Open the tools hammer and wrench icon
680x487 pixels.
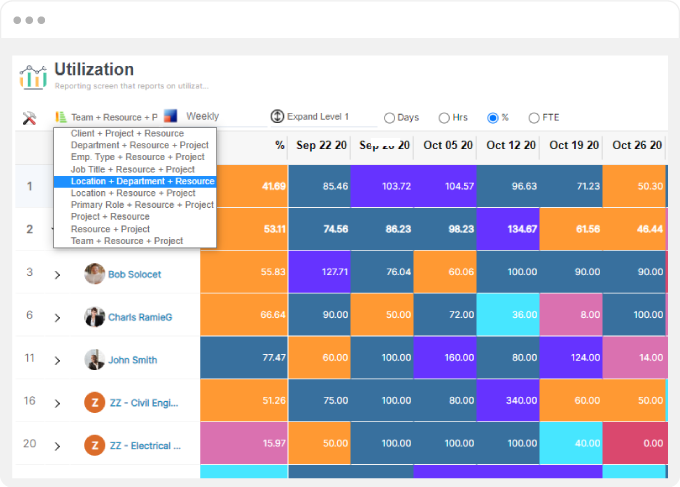(x=29, y=118)
